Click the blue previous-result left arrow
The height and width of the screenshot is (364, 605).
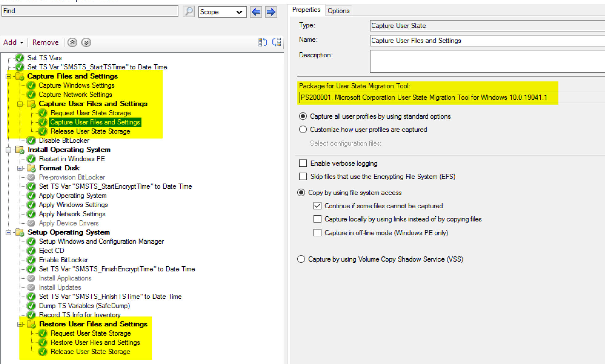(x=256, y=12)
